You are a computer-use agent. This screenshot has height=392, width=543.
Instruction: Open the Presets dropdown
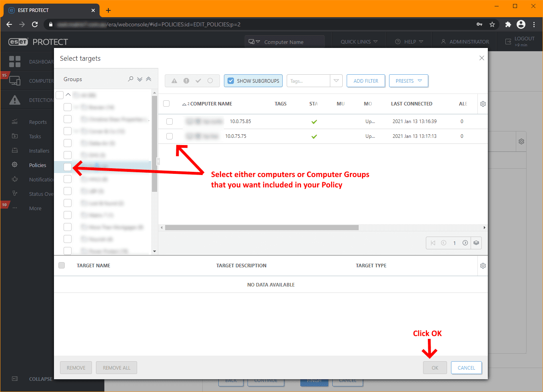pos(409,81)
